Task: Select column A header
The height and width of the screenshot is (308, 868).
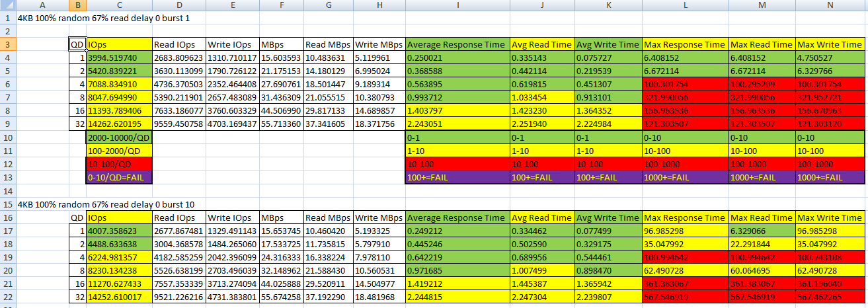Action: [x=42, y=6]
